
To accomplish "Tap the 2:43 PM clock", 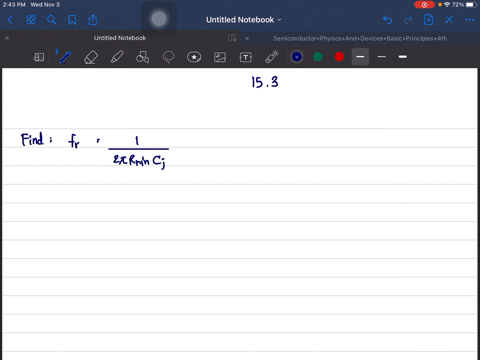I will pyautogui.click(x=14, y=5).
